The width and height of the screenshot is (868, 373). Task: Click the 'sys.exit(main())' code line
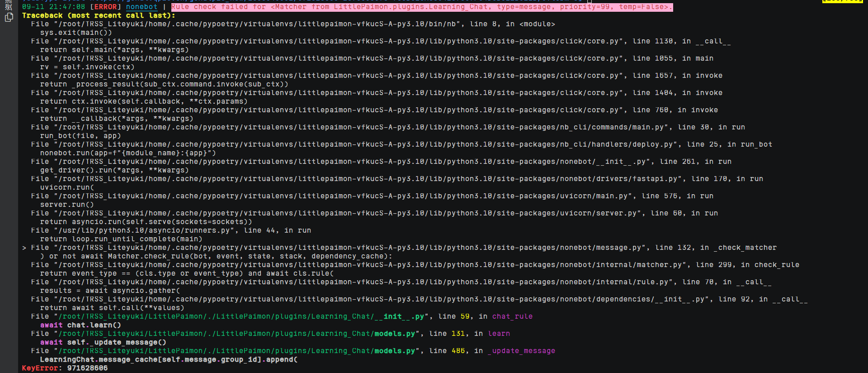(76, 33)
